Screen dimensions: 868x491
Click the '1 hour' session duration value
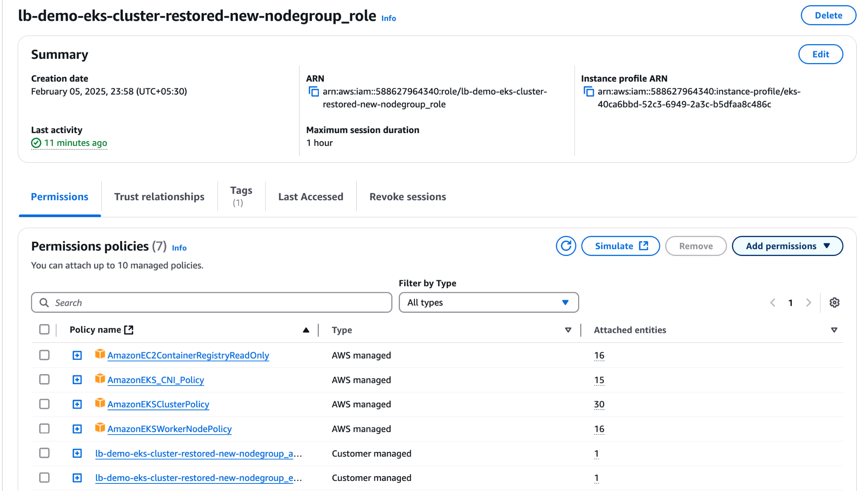[x=320, y=143]
